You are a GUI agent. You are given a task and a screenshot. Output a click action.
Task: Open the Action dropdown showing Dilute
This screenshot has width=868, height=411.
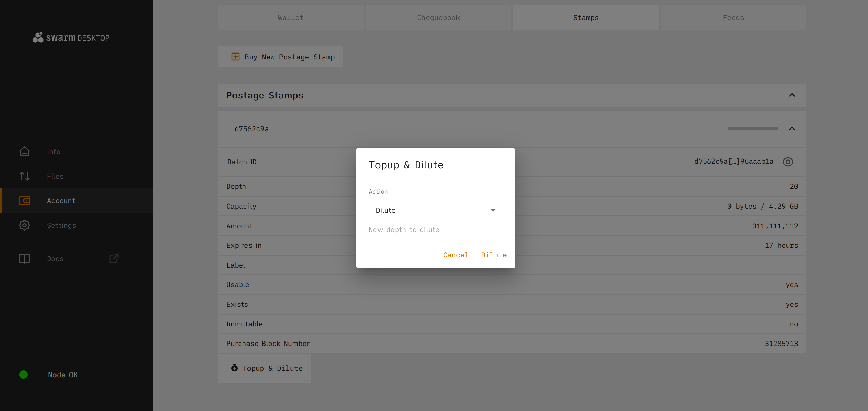point(435,210)
